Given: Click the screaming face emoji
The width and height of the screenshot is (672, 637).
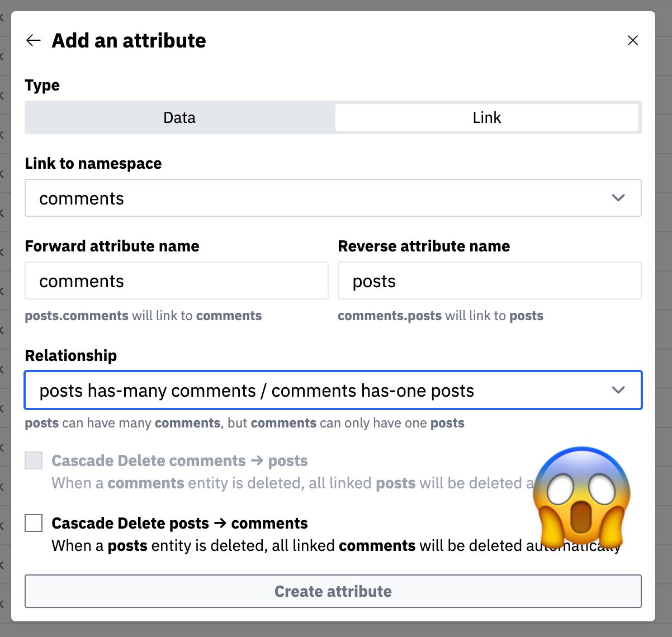Looking at the screenshot, I should 581,496.
